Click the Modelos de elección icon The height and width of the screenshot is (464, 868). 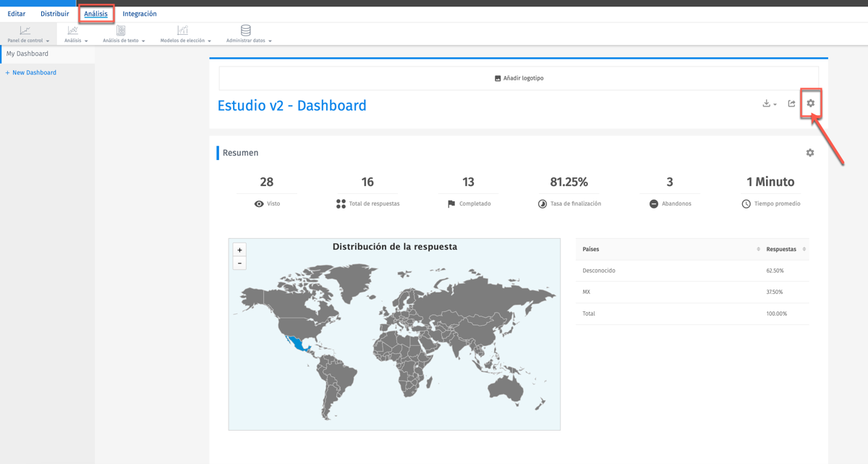pos(183,30)
